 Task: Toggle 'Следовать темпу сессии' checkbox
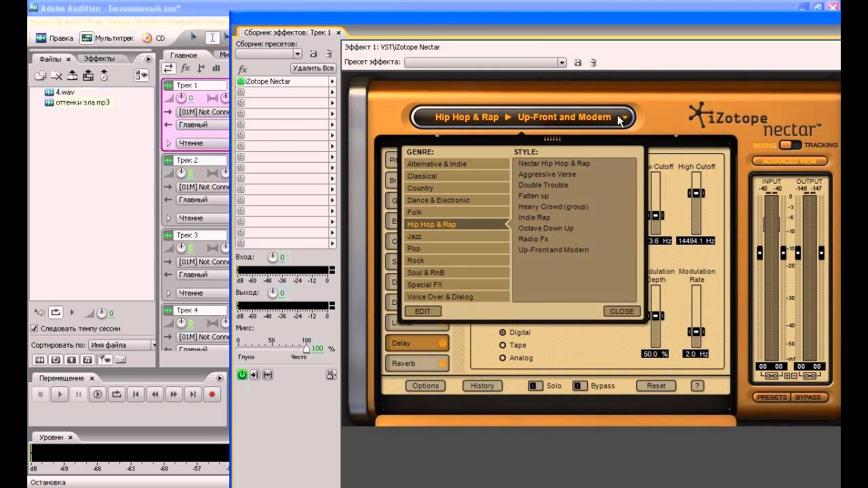pyautogui.click(x=35, y=329)
